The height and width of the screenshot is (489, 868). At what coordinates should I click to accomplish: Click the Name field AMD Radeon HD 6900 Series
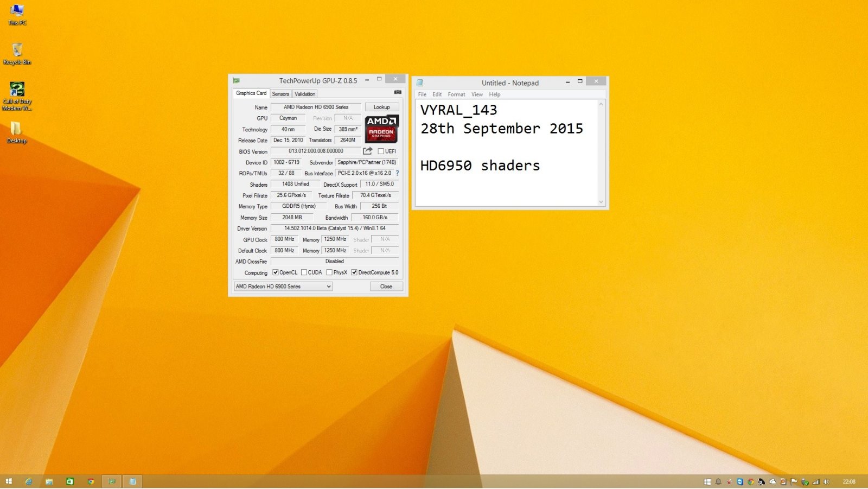tap(316, 107)
